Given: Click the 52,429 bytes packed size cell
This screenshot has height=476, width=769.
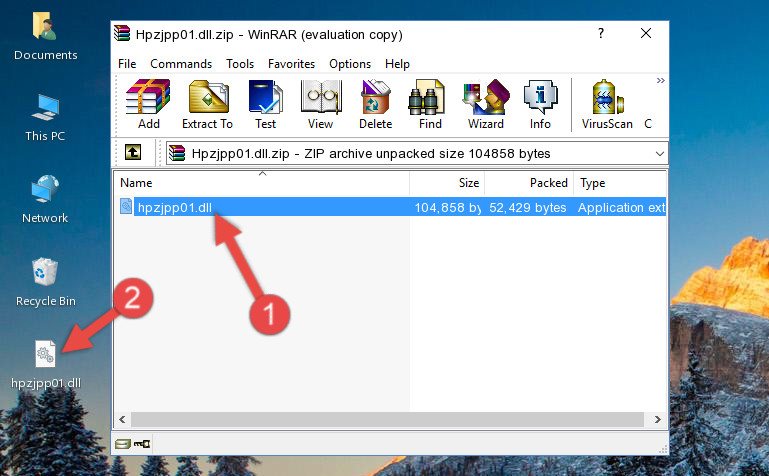Looking at the screenshot, I should (x=528, y=207).
